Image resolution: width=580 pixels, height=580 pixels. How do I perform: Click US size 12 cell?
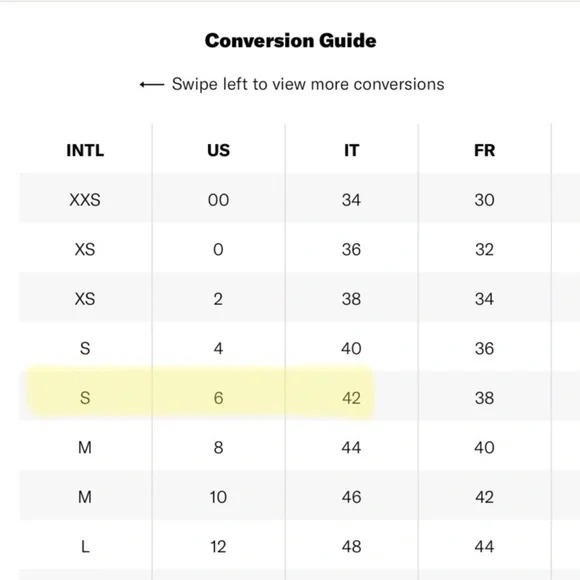[x=219, y=547]
